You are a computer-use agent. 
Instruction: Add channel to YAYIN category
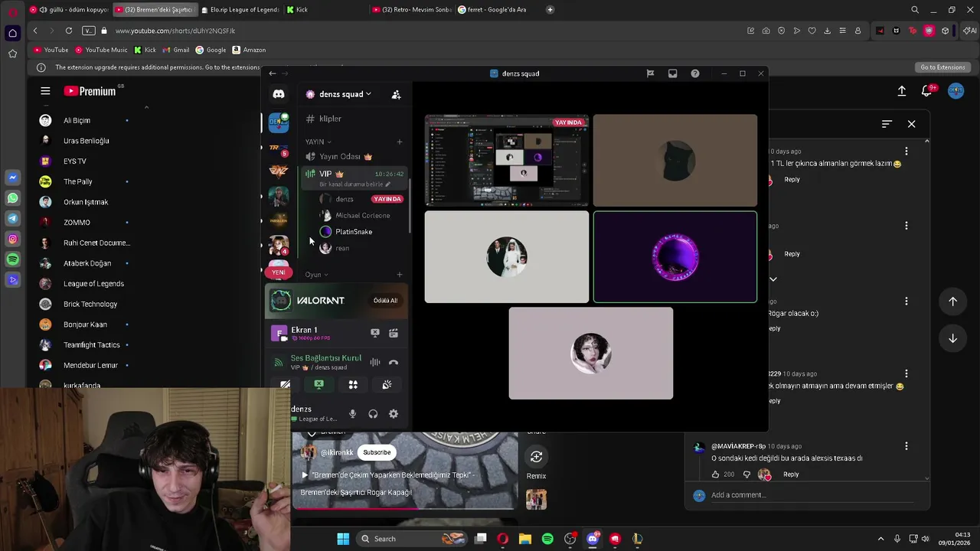point(400,142)
